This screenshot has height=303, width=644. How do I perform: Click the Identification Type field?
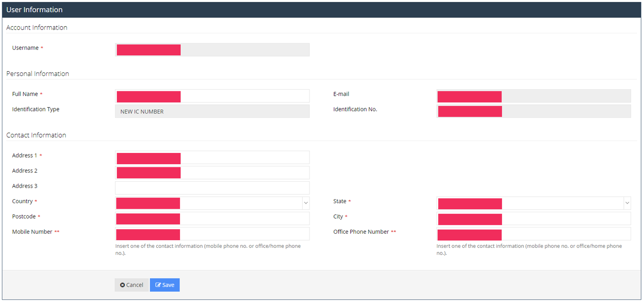pyautogui.click(x=212, y=111)
